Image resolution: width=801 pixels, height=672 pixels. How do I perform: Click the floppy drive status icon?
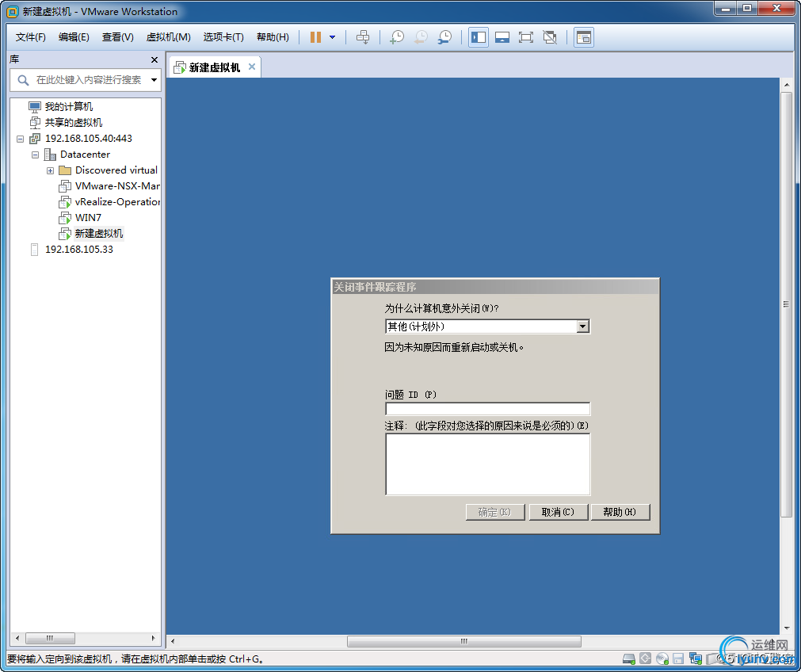pyautogui.click(x=678, y=659)
